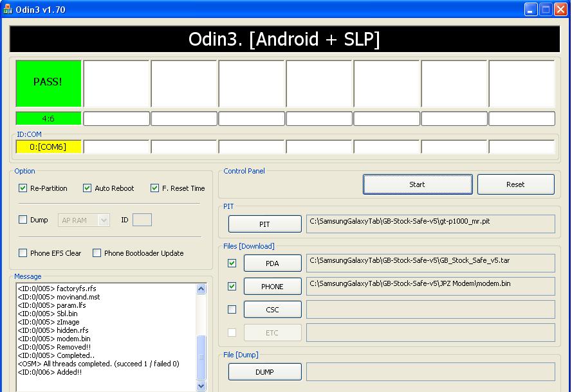Select the 'modem.bin' log line
572x392 pixels.
pos(54,339)
